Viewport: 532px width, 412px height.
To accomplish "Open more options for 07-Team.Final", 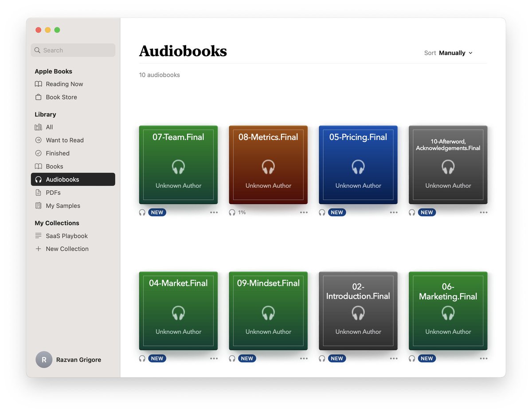I will click(214, 212).
